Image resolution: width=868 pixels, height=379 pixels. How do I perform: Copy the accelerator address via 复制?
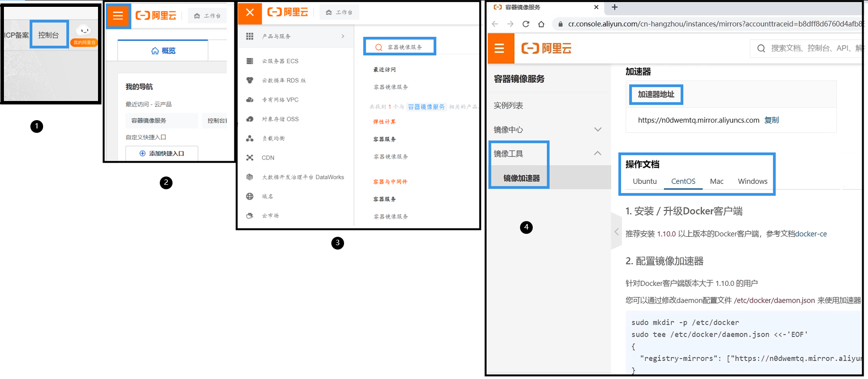[771, 120]
